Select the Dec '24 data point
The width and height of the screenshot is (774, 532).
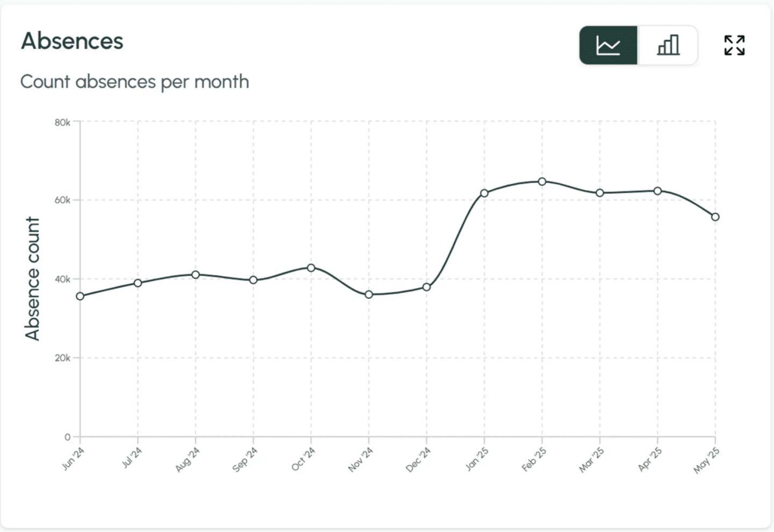[x=427, y=287]
